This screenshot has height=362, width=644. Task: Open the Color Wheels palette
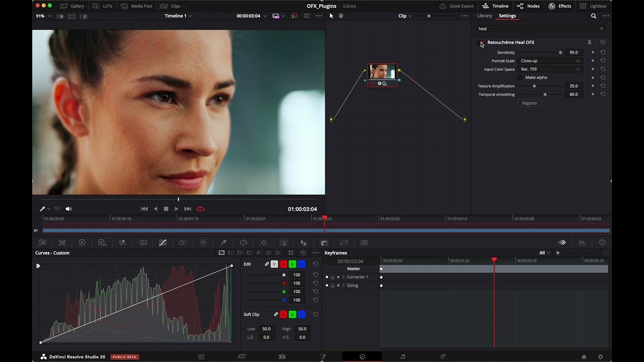click(82, 242)
